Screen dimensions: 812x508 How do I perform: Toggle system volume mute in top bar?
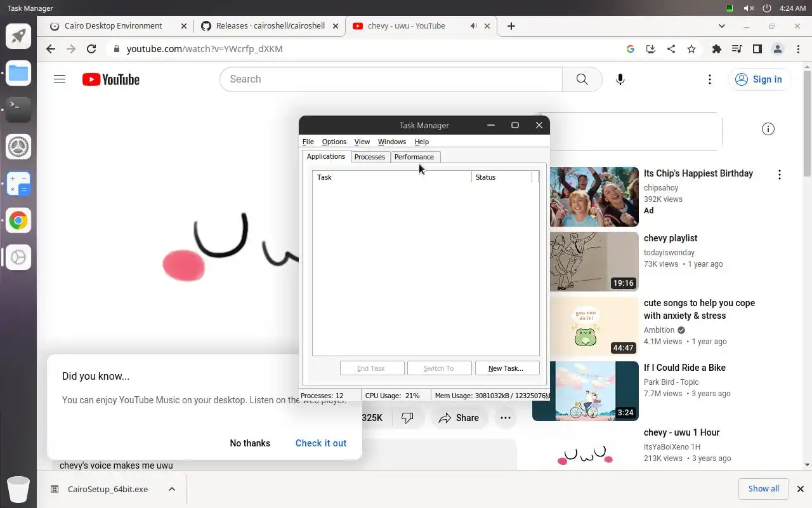tap(749, 8)
